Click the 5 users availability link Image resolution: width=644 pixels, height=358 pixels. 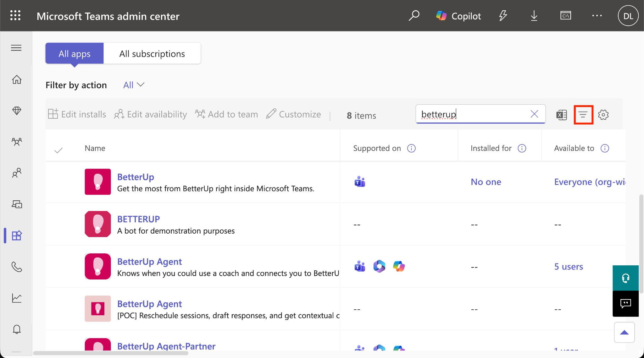pyautogui.click(x=569, y=267)
